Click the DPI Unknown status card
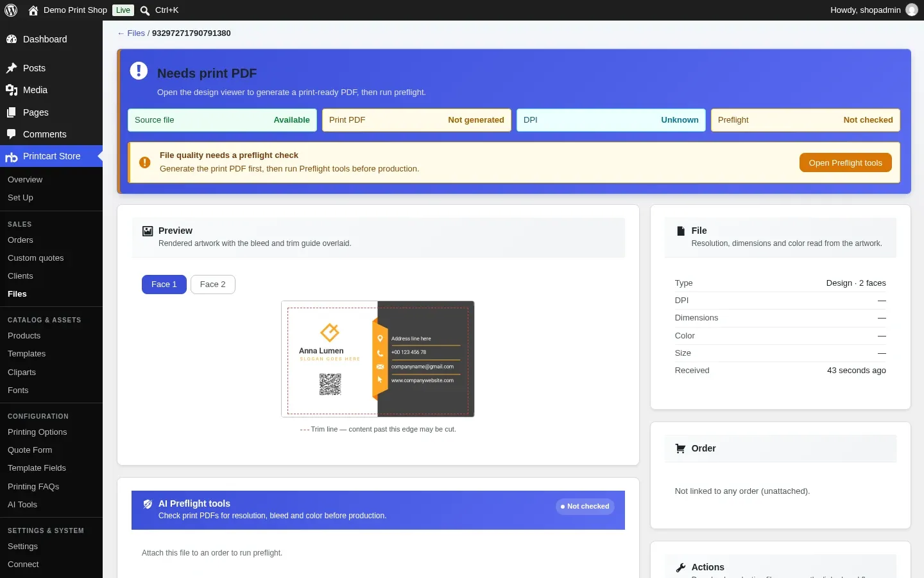The height and width of the screenshot is (578, 924). click(x=611, y=120)
